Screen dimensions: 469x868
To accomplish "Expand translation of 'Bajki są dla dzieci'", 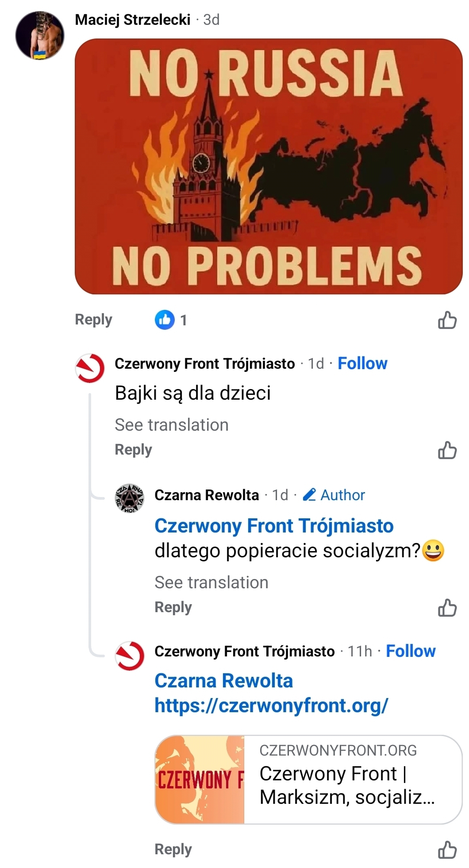I will (x=171, y=425).
